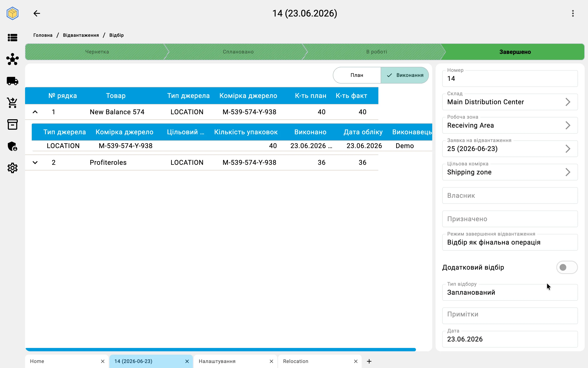Click the В роботі status step
This screenshot has height=368, width=588.
coord(377,52)
